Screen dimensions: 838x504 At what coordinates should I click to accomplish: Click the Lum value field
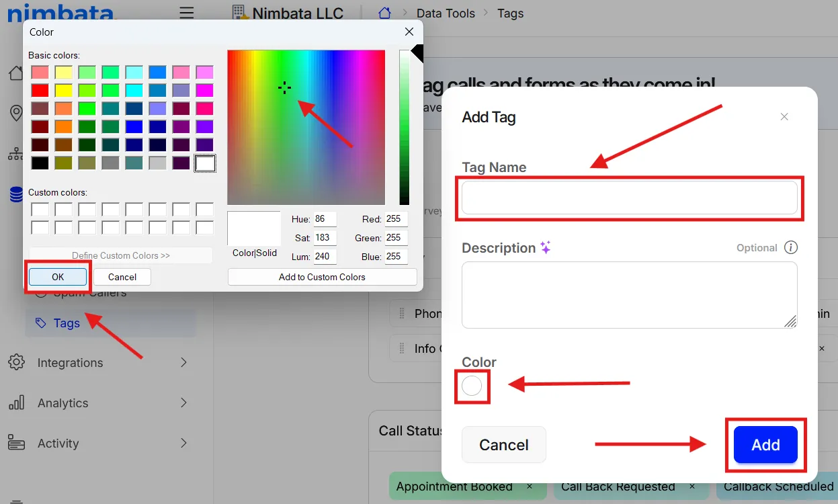[325, 257]
